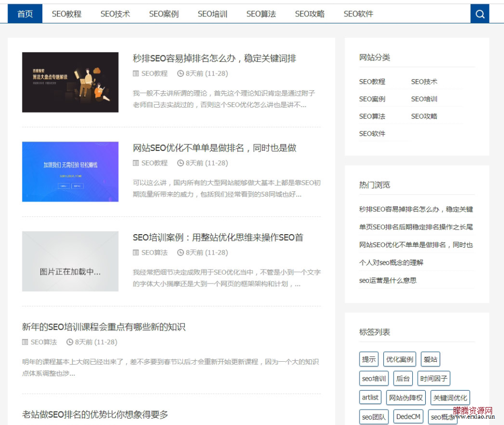Viewport: 504px width, 425px height.
Task: Click clock icon under SEO培训案例 article
Action: (180, 253)
